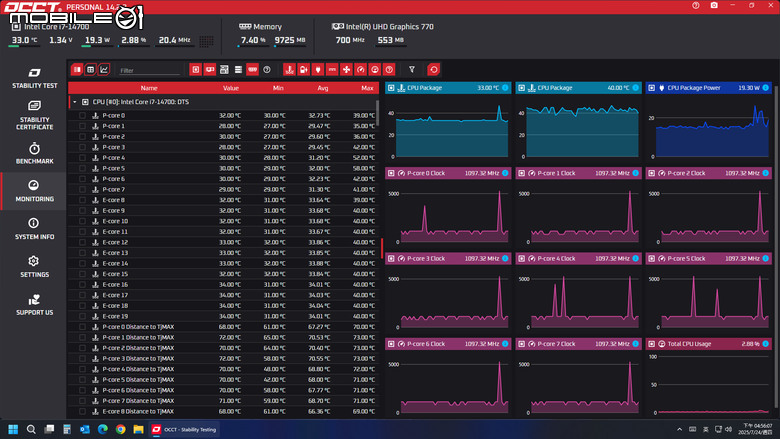
Task: Select the Monitoring section
Action: (x=34, y=191)
